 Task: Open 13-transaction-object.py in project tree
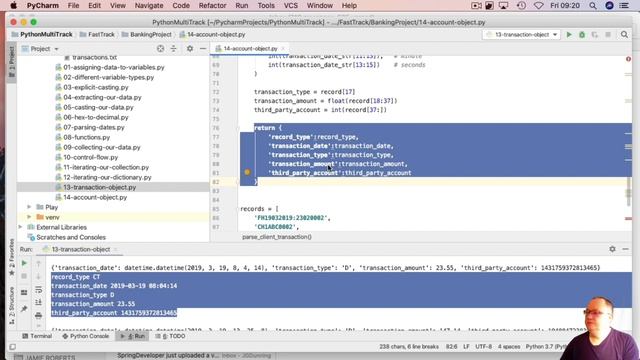(x=100, y=187)
